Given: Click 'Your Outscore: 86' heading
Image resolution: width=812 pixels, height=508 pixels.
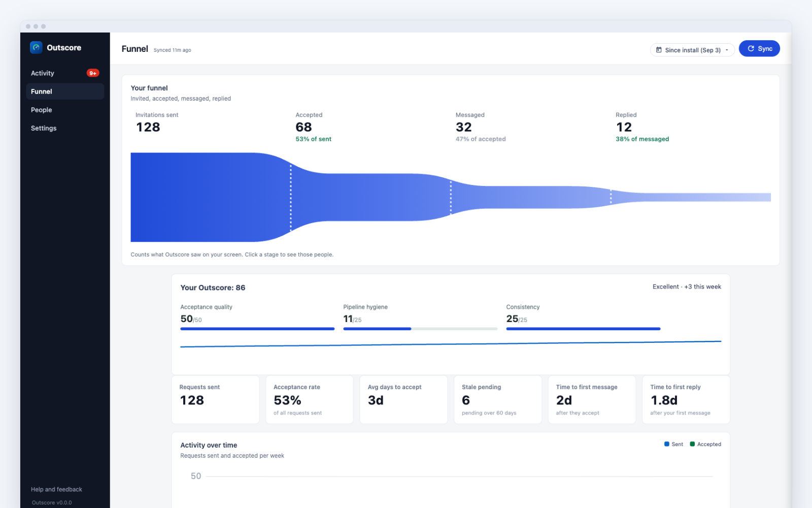Looking at the screenshot, I should (x=213, y=288).
